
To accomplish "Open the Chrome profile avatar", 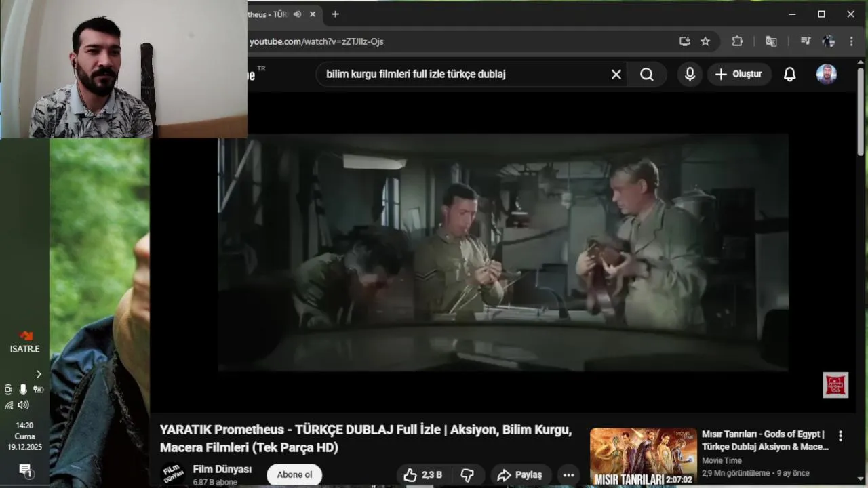I will (829, 41).
